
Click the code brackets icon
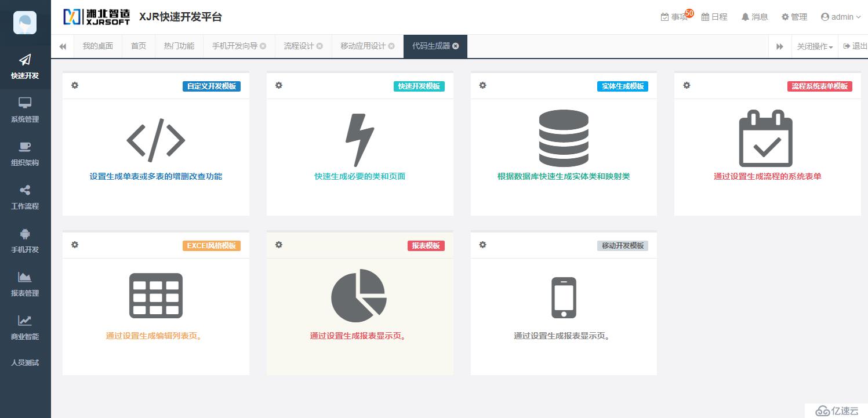156,140
